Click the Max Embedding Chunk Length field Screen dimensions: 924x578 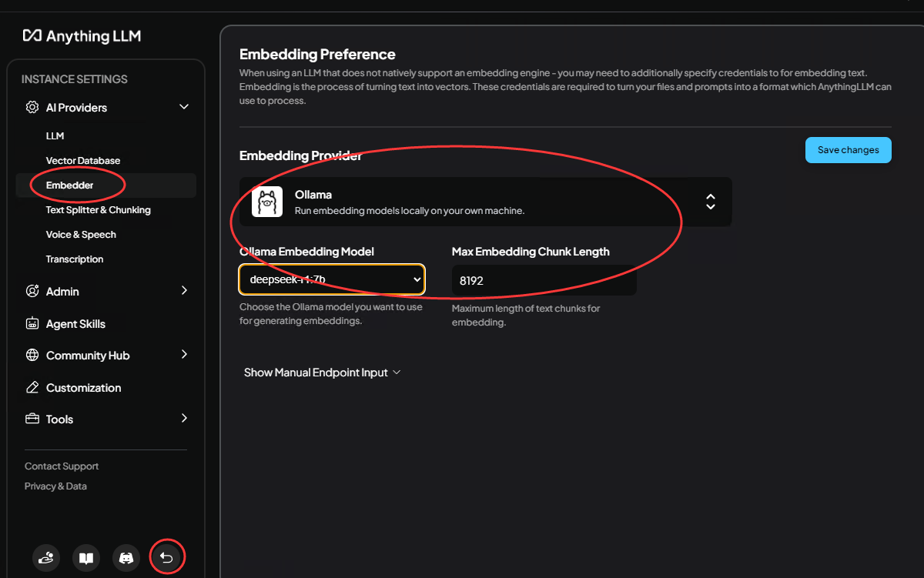[x=544, y=281]
